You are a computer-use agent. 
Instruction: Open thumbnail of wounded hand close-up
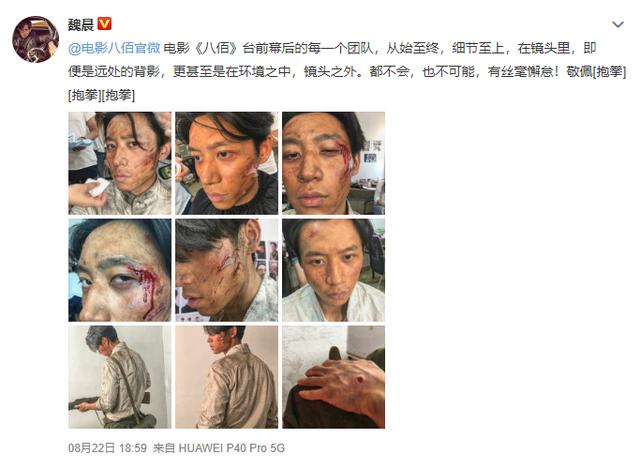click(333, 377)
